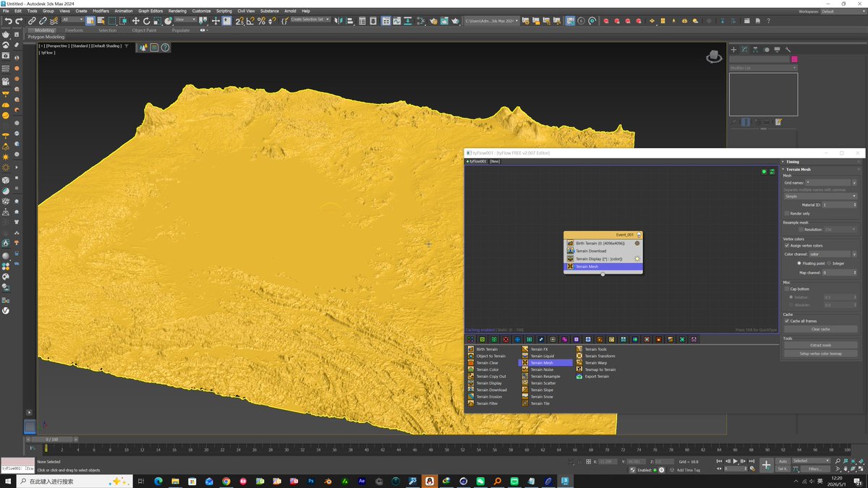Image resolution: width=868 pixels, height=488 pixels.
Task: Open the Scripting menu
Action: [x=224, y=11]
